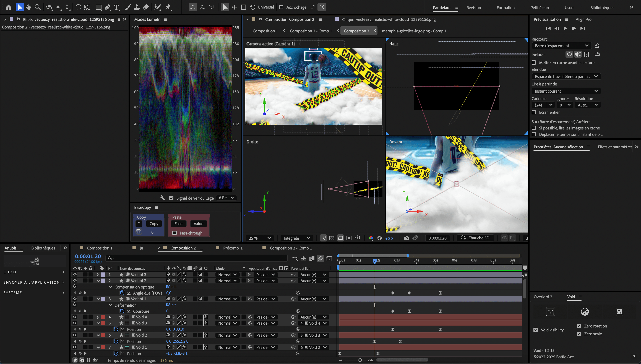Click the EaseCopy trash icon
Screen dimensions: 641x364
tap(139, 232)
